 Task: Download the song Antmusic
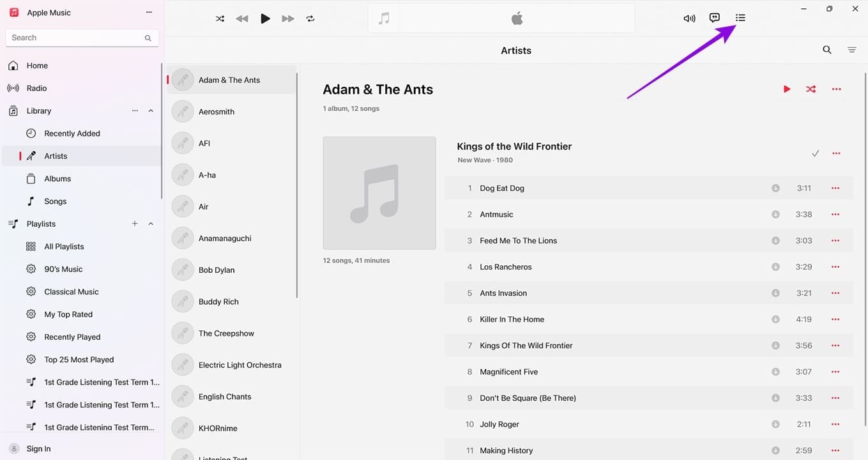[x=775, y=215]
